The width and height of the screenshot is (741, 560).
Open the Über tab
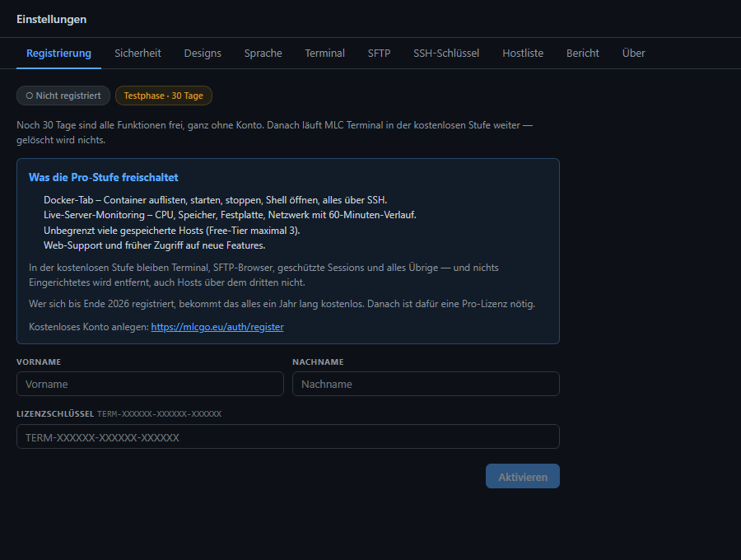(633, 54)
